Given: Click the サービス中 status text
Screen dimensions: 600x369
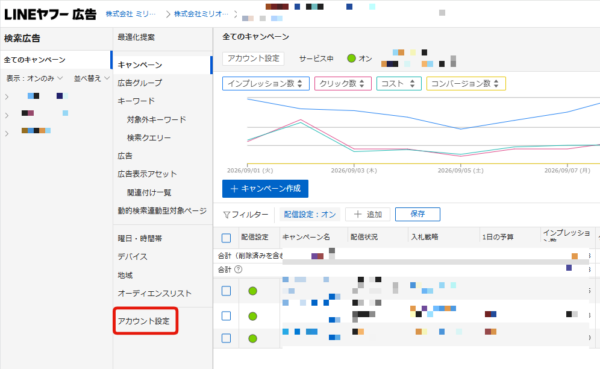Looking at the screenshot, I should click(x=316, y=59).
